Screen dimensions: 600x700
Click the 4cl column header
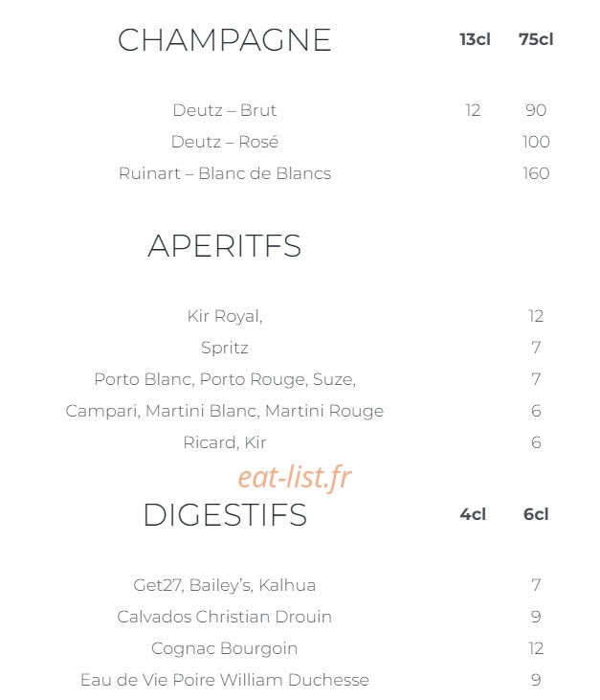point(473,514)
